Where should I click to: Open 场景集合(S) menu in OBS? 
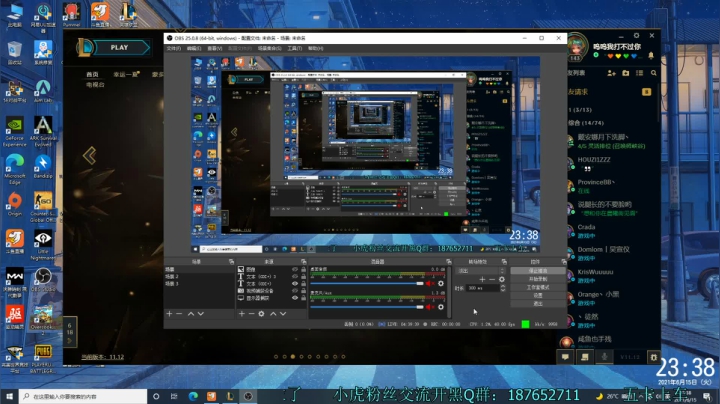coord(270,48)
